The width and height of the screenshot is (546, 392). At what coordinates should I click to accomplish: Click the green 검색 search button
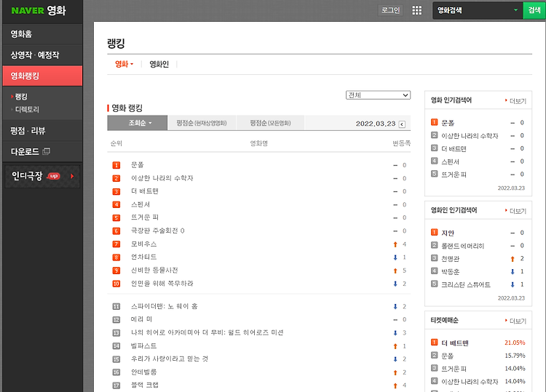(534, 10)
